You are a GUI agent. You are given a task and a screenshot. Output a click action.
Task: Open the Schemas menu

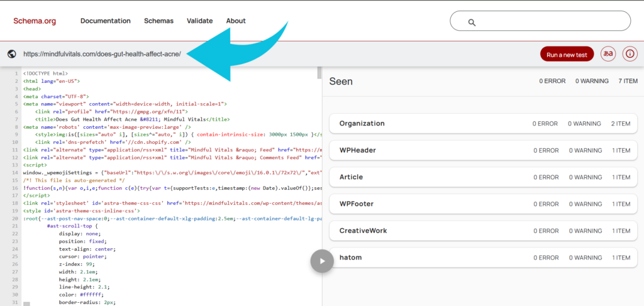158,21
